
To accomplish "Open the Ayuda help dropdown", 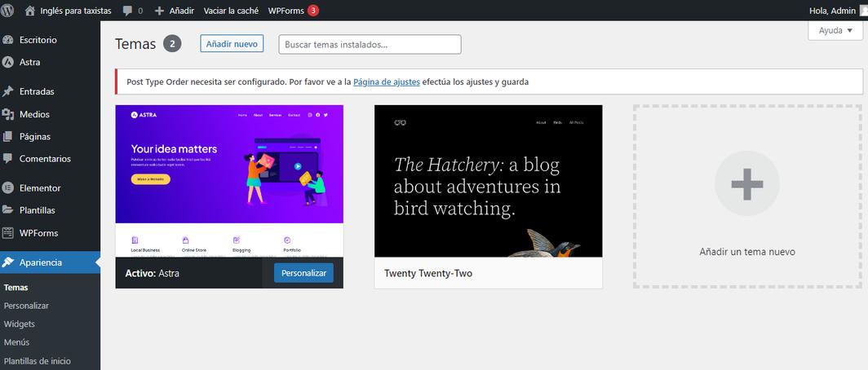I will point(835,30).
